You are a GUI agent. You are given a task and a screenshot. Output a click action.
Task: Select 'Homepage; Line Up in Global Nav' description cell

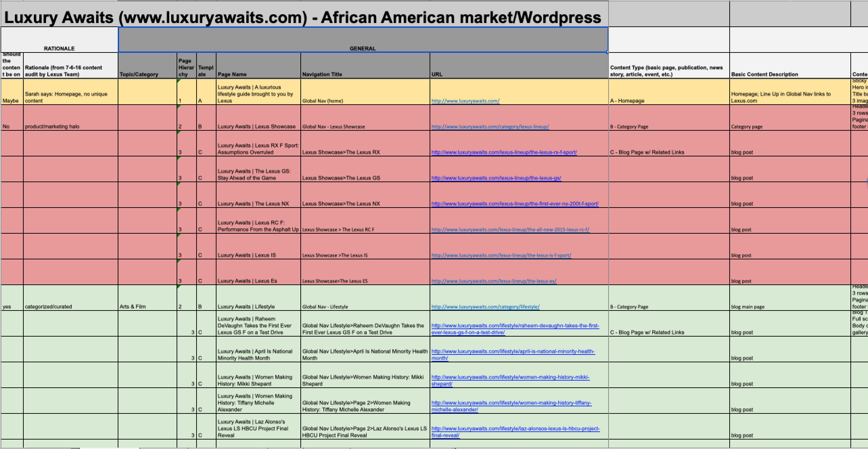tap(790, 92)
